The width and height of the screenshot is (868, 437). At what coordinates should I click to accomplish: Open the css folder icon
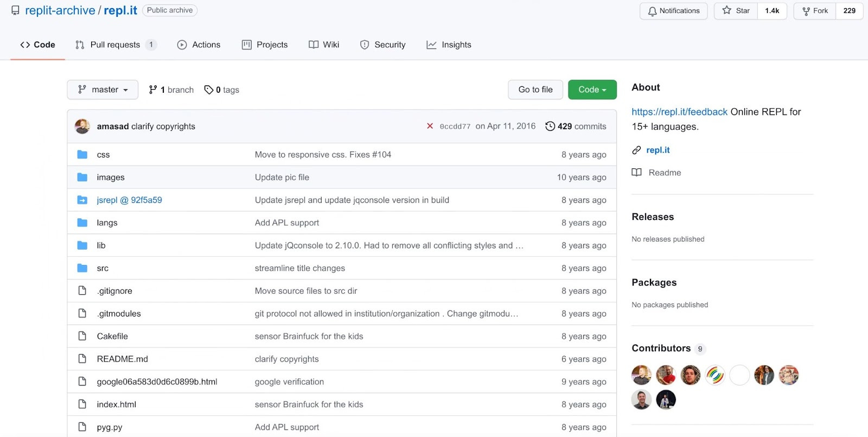[x=82, y=154]
